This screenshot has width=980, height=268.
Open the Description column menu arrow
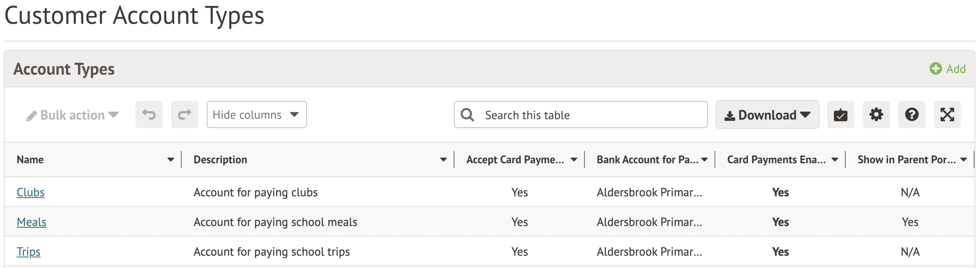coord(443,160)
